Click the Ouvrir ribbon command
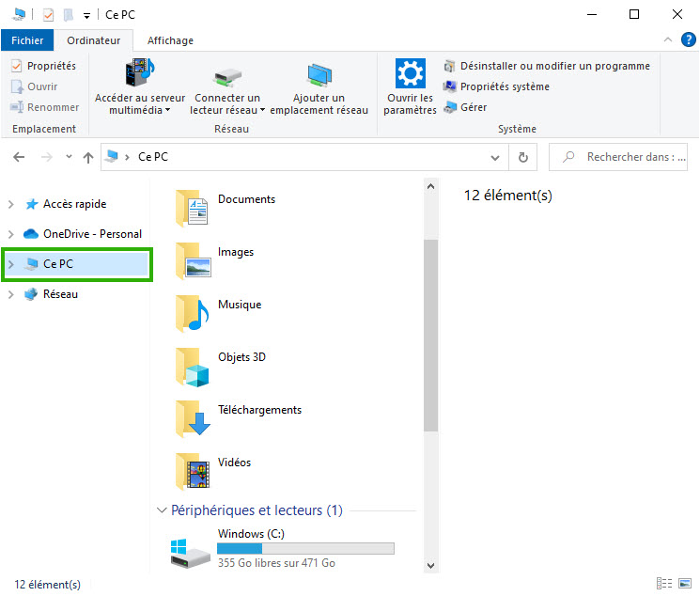 coord(34,86)
